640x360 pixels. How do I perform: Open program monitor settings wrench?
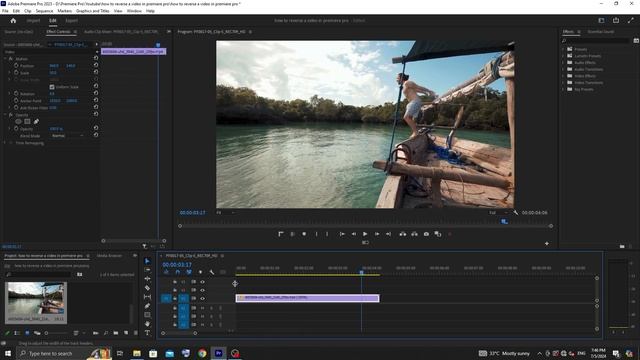tap(516, 213)
